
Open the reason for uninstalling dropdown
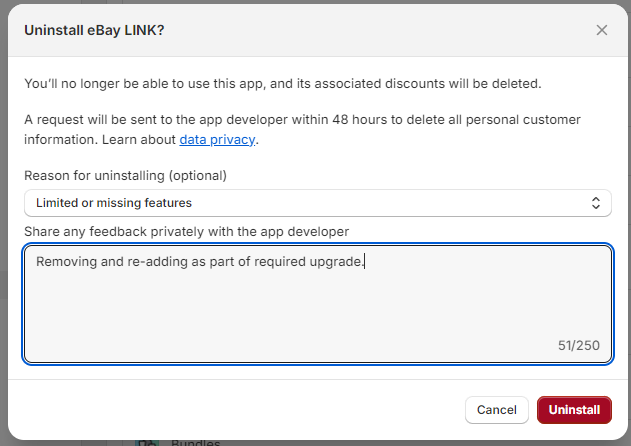tap(318, 203)
